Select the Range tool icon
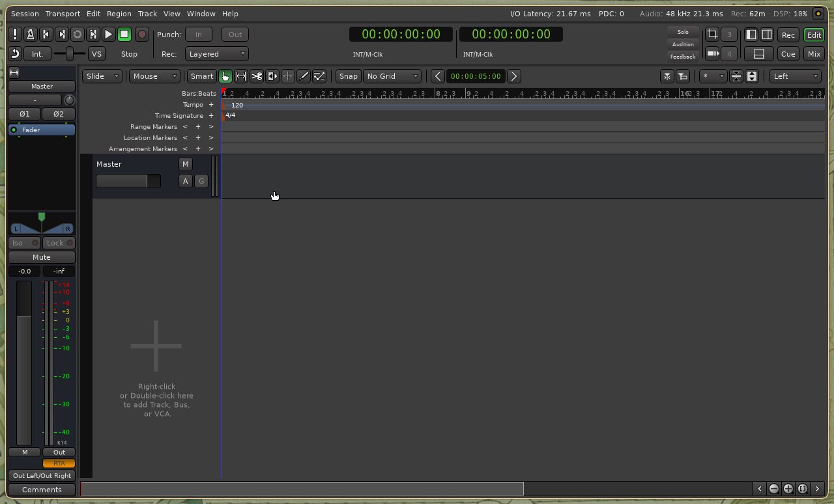Screen dimensions: 834x504 [241, 76]
